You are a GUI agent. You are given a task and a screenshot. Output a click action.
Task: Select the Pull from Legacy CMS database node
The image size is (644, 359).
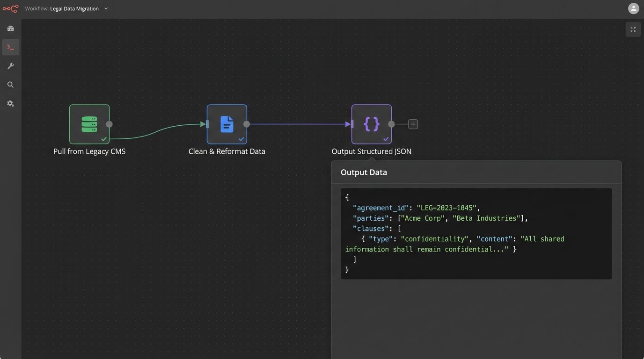(89, 124)
